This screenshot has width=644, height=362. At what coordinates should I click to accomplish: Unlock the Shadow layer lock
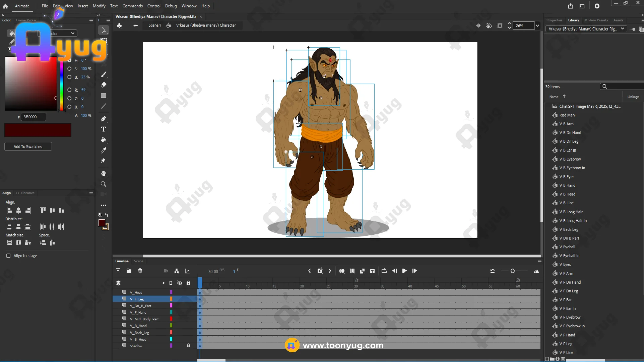point(188,346)
